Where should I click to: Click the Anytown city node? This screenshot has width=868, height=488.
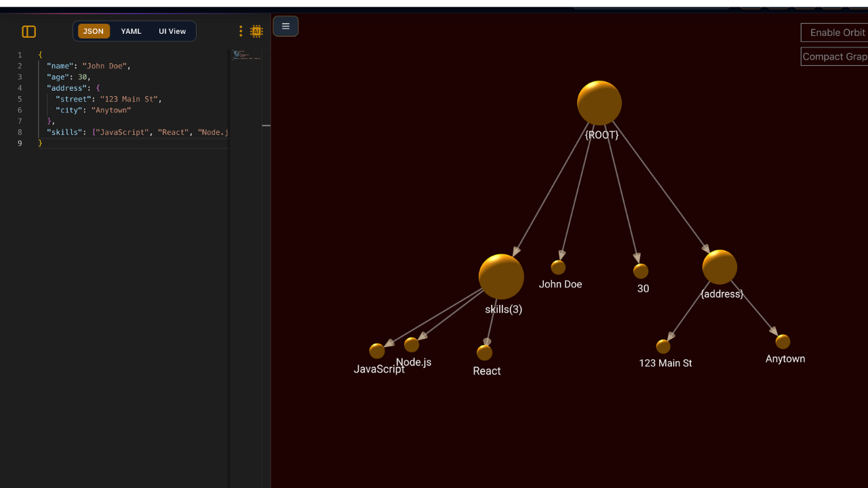(x=783, y=342)
